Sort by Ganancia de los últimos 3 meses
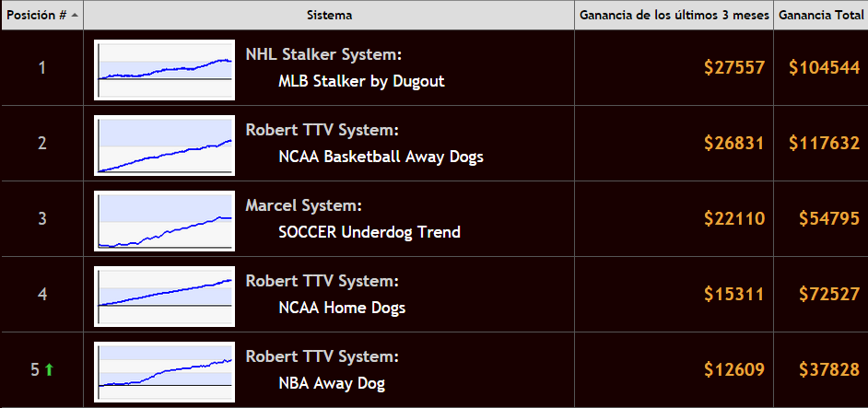Image resolution: width=868 pixels, height=408 pixels. [x=674, y=16]
